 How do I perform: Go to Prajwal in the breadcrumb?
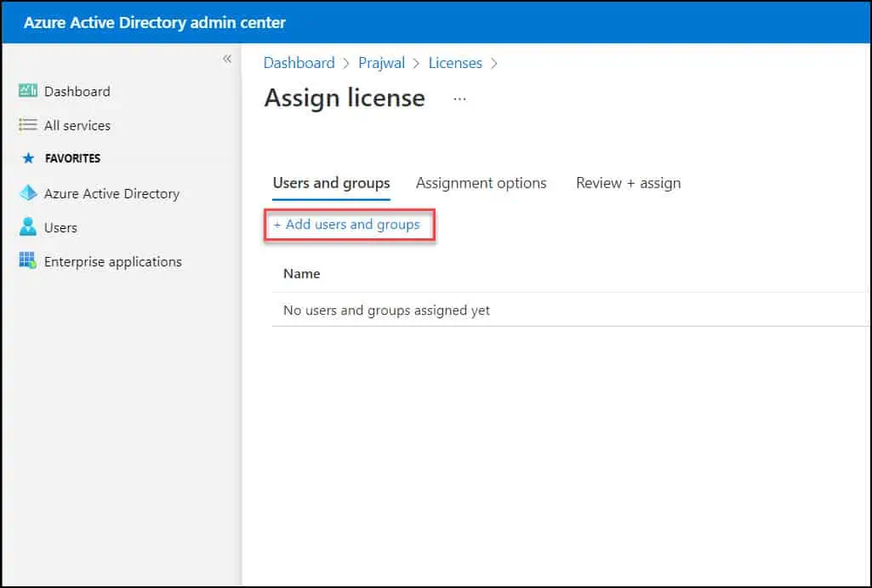click(x=381, y=63)
